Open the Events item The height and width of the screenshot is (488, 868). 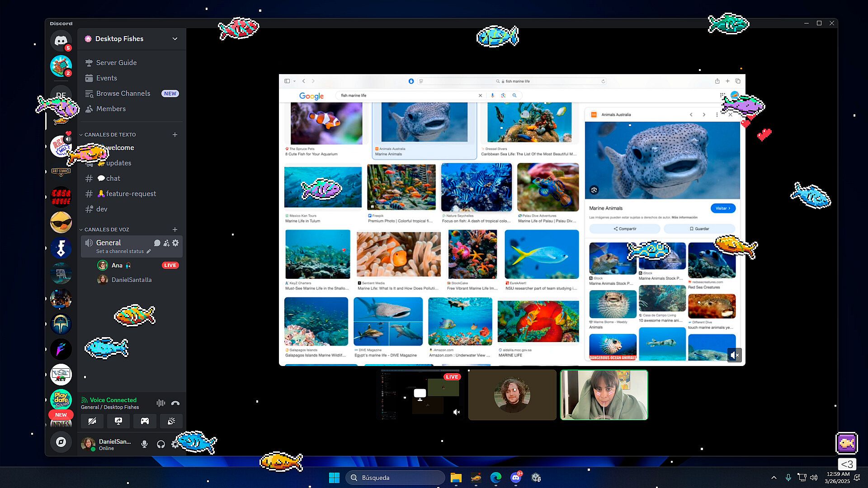click(107, 78)
